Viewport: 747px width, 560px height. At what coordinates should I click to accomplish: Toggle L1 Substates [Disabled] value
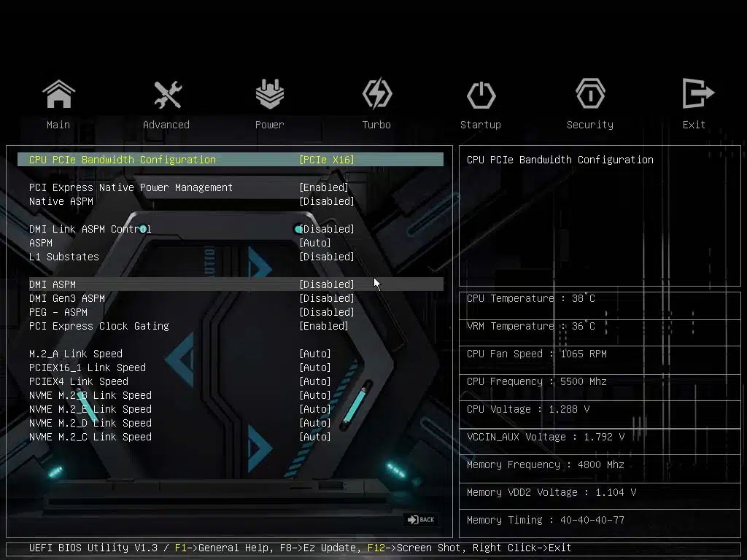[x=327, y=257]
